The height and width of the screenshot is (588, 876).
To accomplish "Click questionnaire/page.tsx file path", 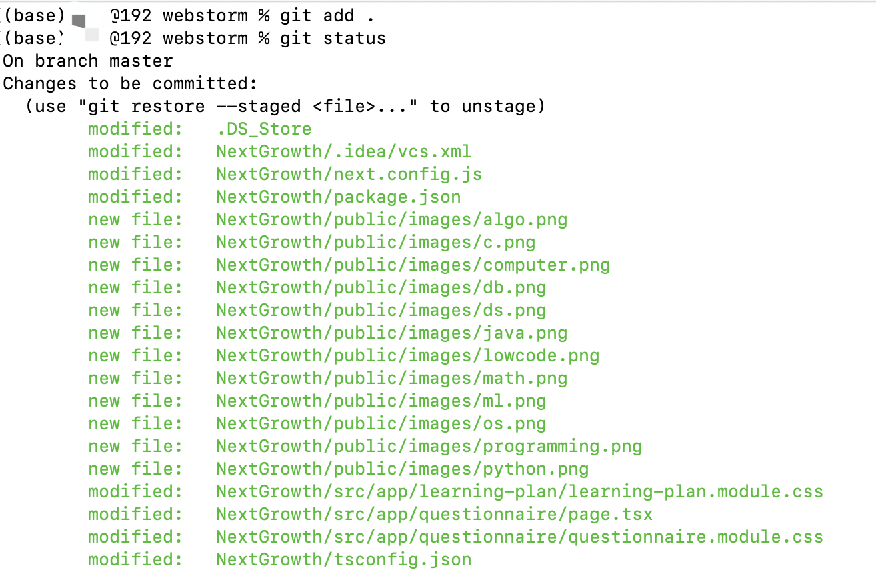I will click(434, 514).
